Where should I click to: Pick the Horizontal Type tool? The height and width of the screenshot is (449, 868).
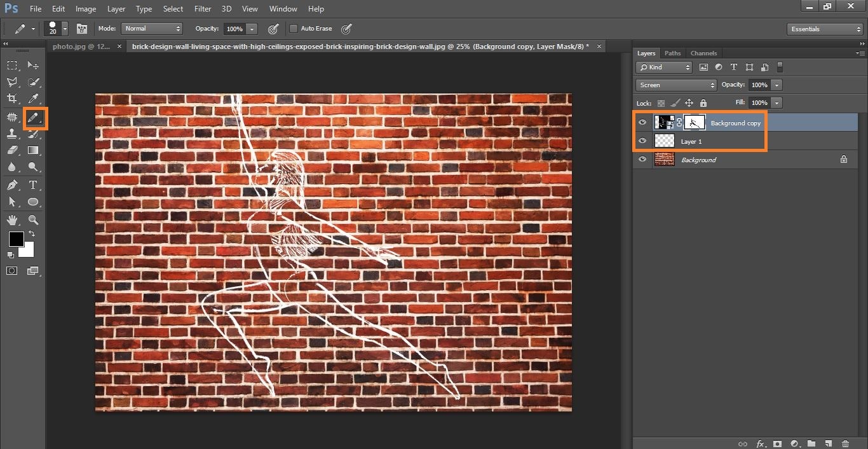click(34, 185)
